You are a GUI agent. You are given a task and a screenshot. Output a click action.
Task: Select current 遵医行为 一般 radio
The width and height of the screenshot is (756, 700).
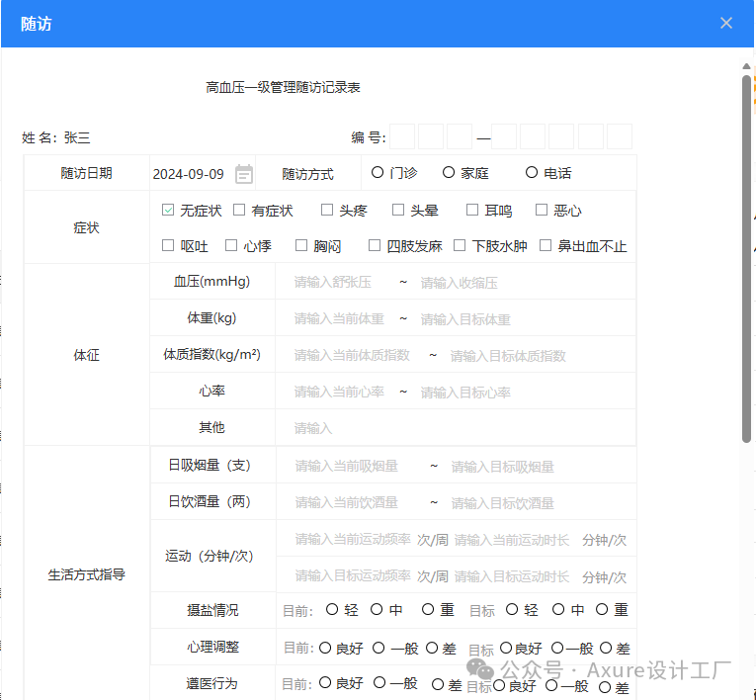379,682
